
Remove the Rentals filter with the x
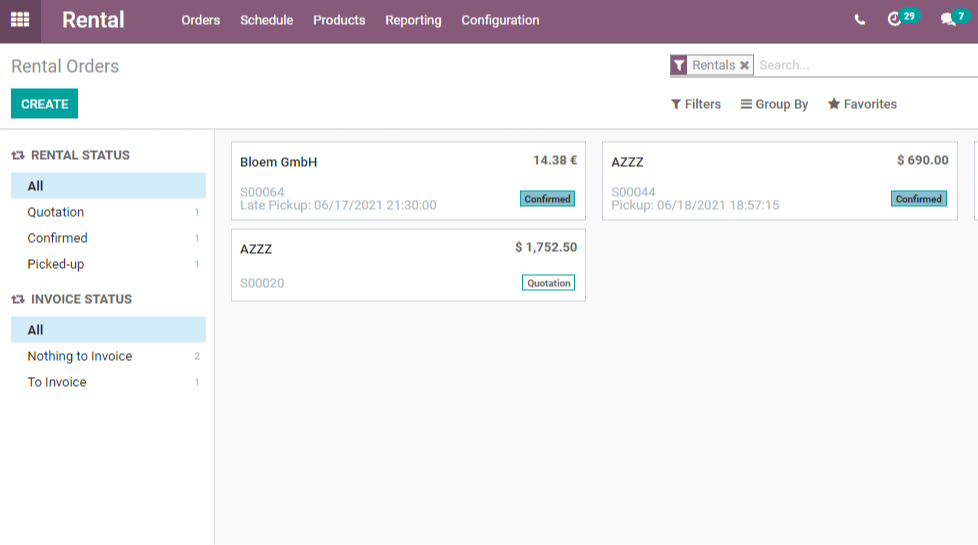[x=744, y=65]
